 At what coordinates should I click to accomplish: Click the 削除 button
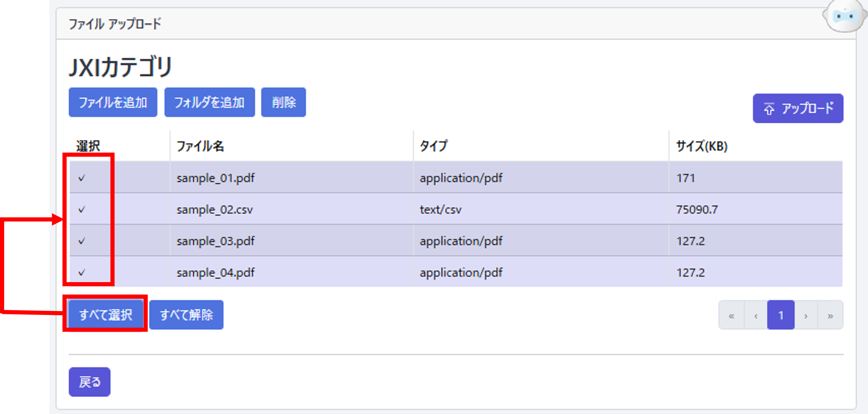(283, 102)
